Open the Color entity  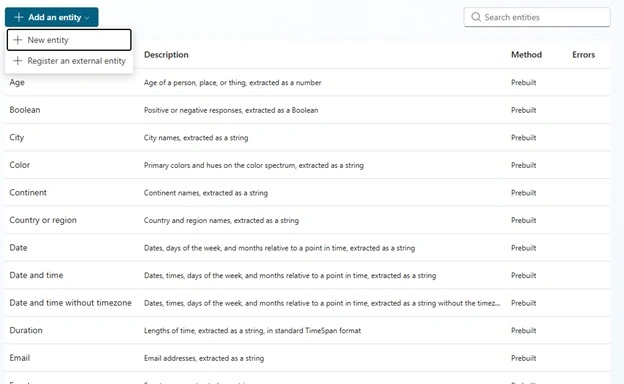(x=20, y=165)
